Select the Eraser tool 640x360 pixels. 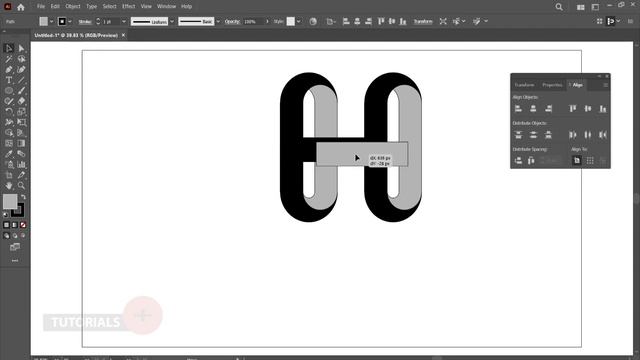pyautogui.click(x=22, y=101)
